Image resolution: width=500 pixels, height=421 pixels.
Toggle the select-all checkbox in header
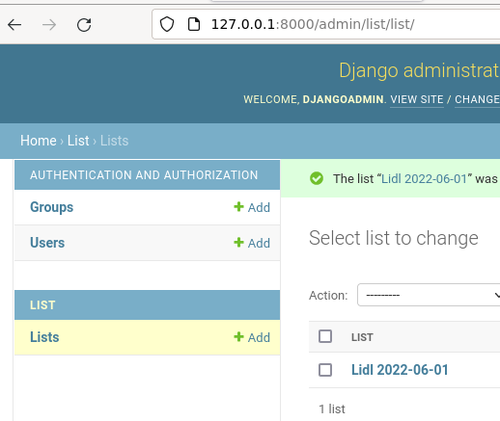click(x=325, y=336)
